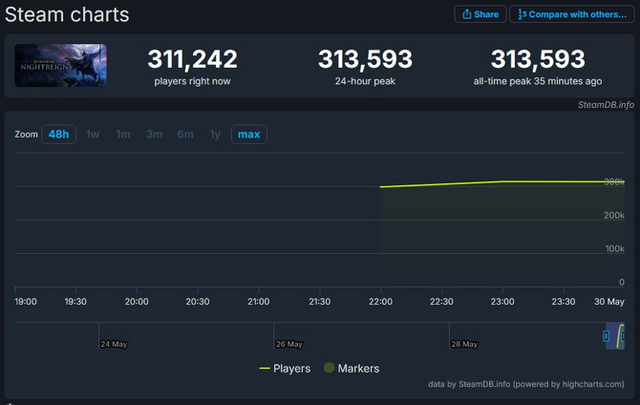The width and height of the screenshot is (640, 405).
Task: Choose the 6m zoom option
Action: pyautogui.click(x=185, y=134)
